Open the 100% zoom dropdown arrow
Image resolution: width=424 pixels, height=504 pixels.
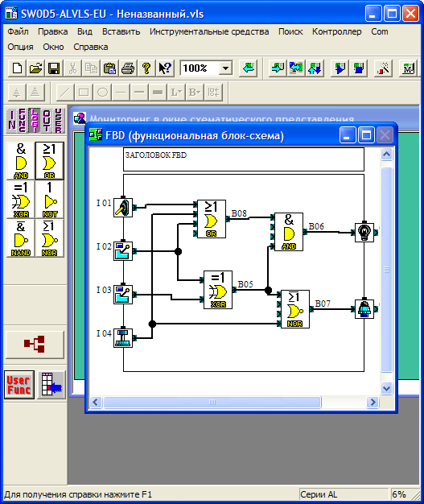pos(226,68)
